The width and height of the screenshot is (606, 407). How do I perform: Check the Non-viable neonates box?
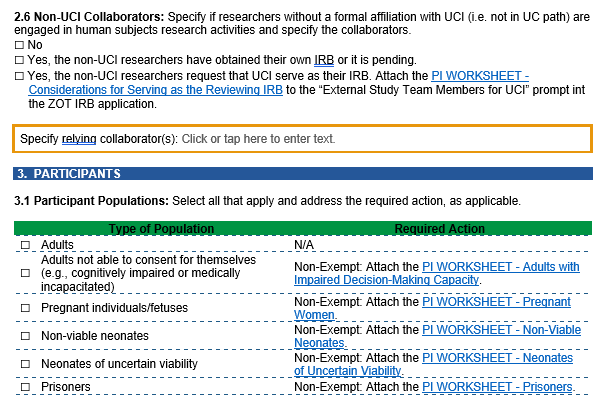click(x=26, y=336)
